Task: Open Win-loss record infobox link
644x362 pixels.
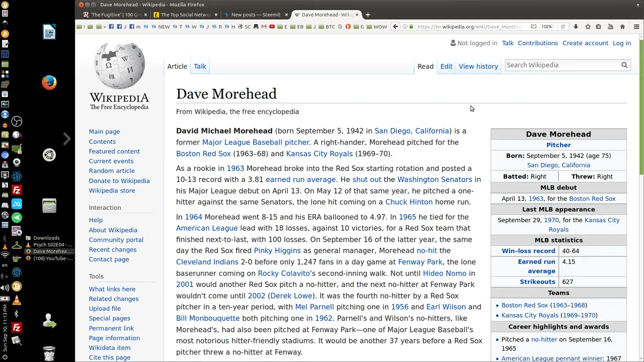Action: (528, 251)
